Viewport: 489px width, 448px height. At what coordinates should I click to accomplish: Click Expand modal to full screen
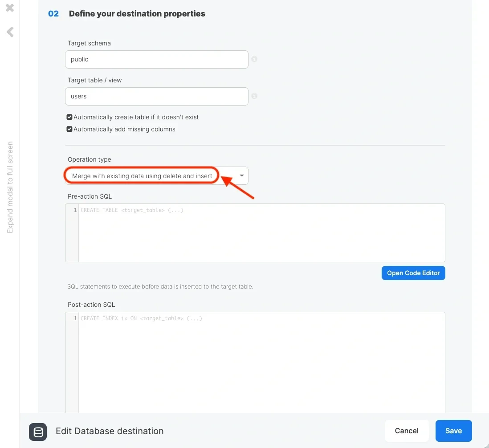pos(10,187)
